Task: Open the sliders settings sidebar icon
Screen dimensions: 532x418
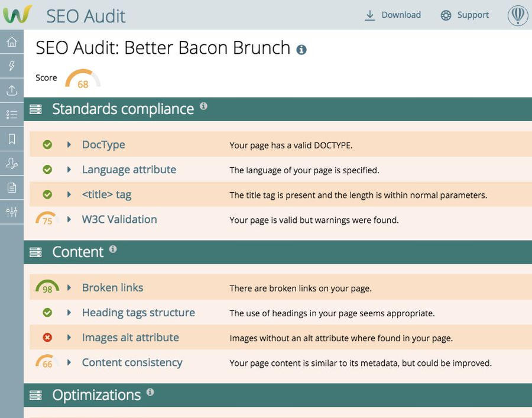Action: pyautogui.click(x=12, y=212)
